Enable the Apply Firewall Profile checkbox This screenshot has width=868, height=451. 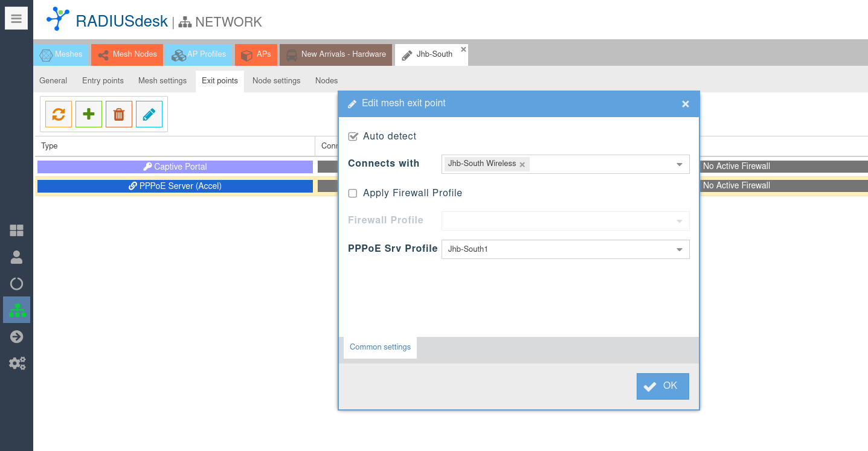353,193
